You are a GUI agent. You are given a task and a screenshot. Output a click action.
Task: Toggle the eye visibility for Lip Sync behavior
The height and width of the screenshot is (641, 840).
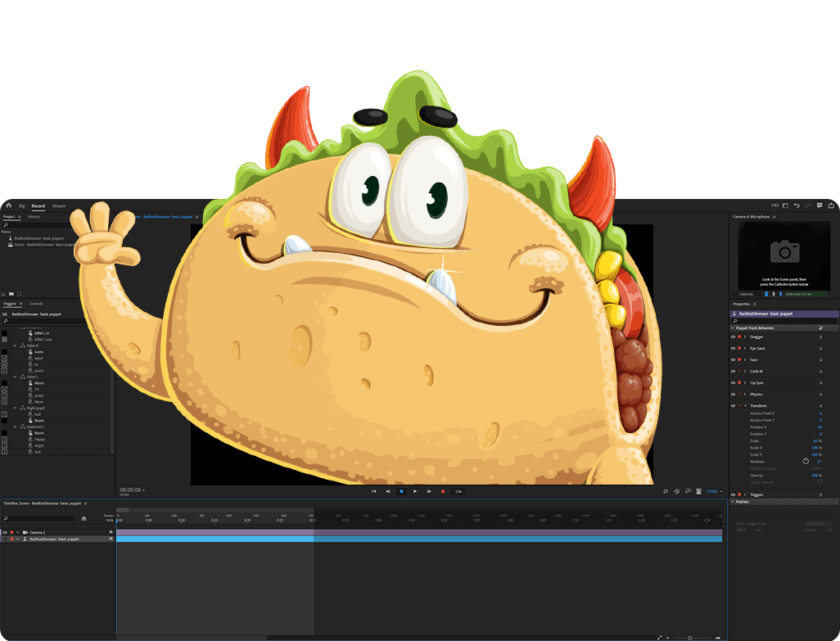[x=733, y=382]
